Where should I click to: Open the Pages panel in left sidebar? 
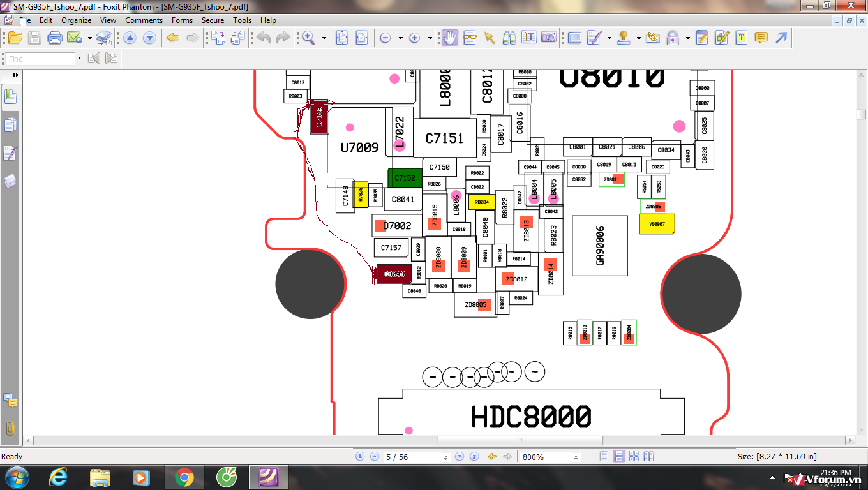point(10,125)
